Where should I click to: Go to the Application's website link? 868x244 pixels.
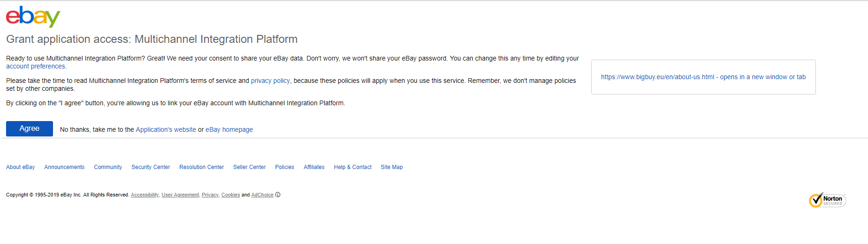[166, 130]
